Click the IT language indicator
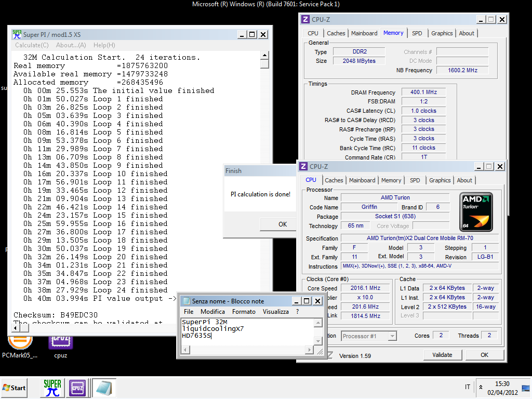Viewport: 532px width, 399px height. click(x=468, y=387)
